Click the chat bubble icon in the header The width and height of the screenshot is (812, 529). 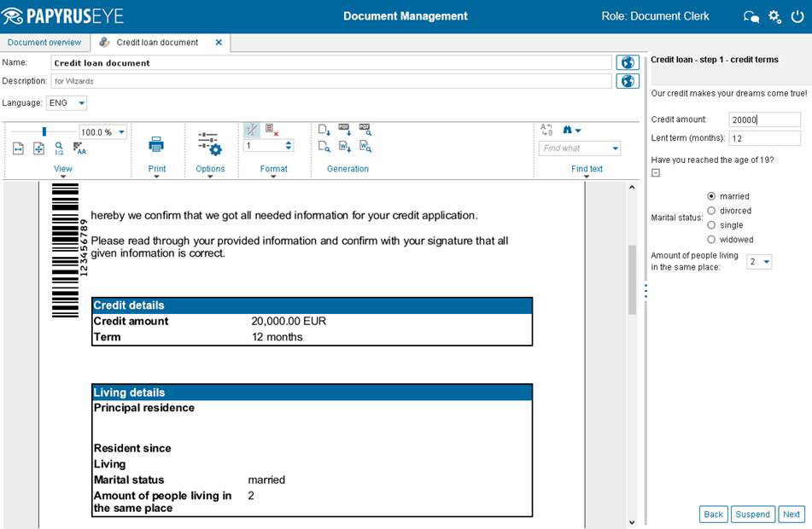pos(750,15)
